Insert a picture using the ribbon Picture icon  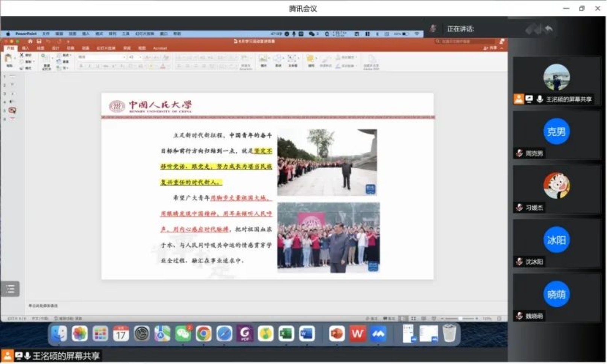click(x=263, y=59)
